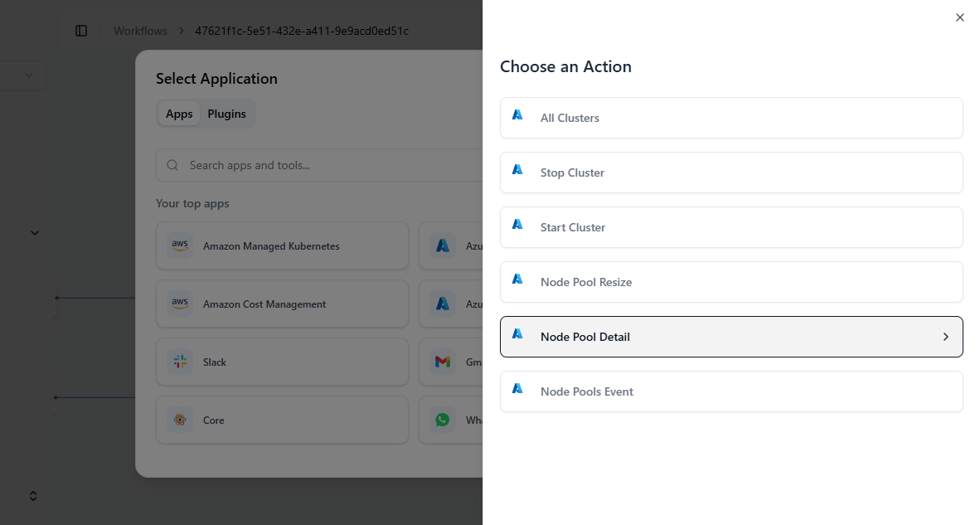
Task: Click the AWS icon for Amazon Cost Management
Action: point(180,304)
